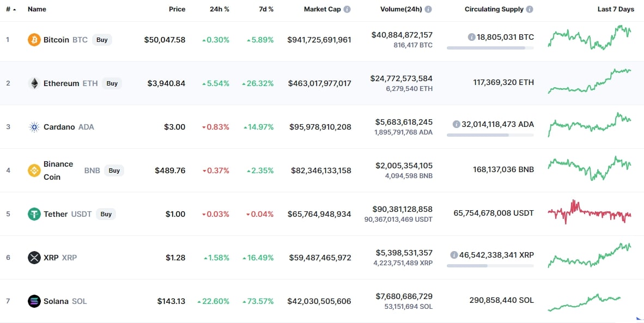This screenshot has height=323, width=644.
Task: Click Solana supply 290,858,440 SOL
Action: 502,301
